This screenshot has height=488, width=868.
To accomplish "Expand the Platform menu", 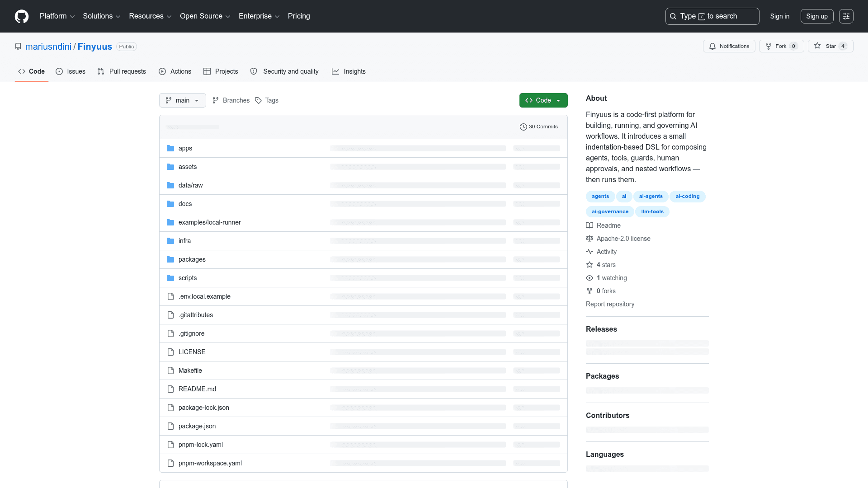I will [57, 16].
